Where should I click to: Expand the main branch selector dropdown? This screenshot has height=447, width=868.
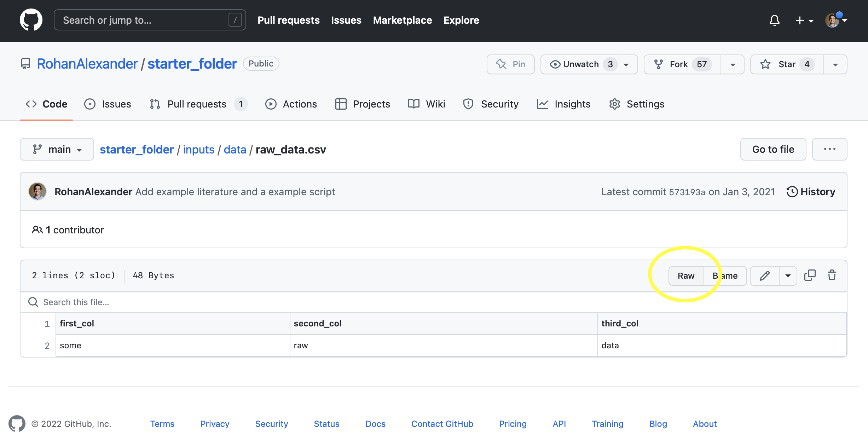(57, 149)
